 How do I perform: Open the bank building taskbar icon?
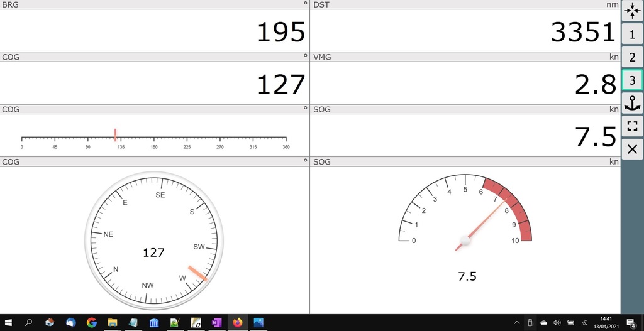[x=154, y=323]
